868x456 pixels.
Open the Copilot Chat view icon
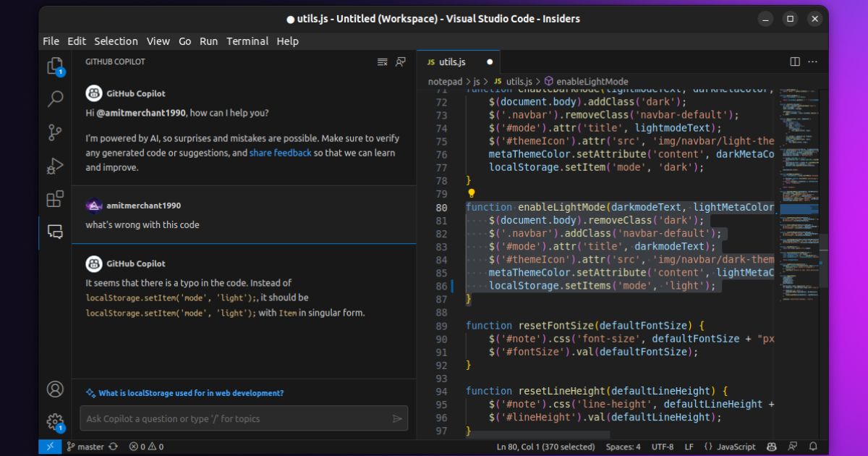[55, 232]
